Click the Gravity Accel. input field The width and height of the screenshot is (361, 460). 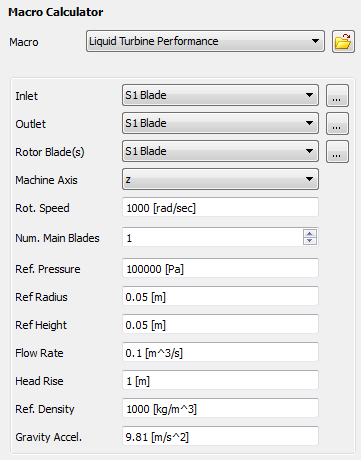click(x=220, y=436)
